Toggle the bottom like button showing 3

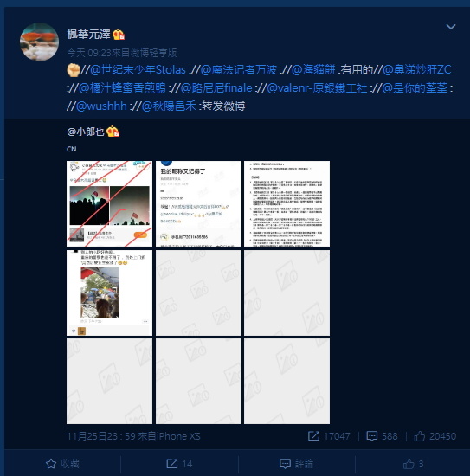[x=413, y=464]
